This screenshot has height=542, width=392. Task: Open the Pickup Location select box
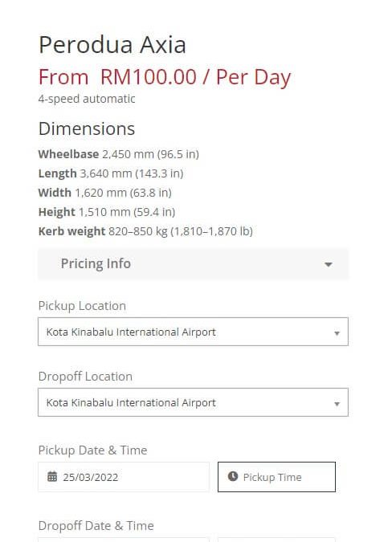click(194, 332)
